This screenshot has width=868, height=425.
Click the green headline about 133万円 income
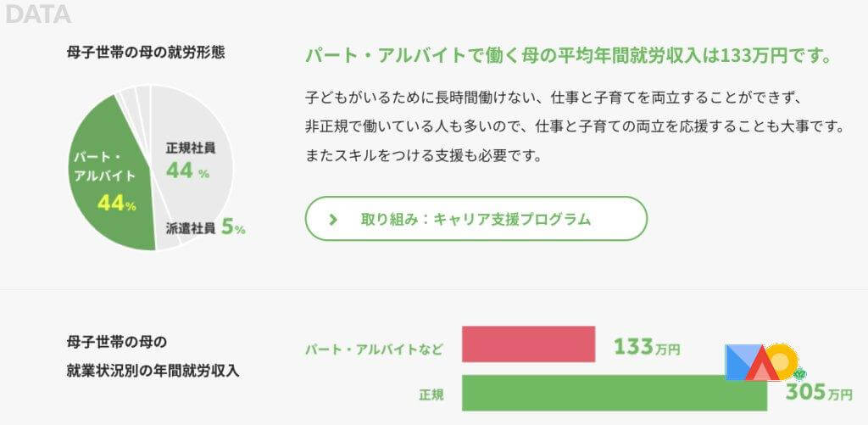point(566,57)
